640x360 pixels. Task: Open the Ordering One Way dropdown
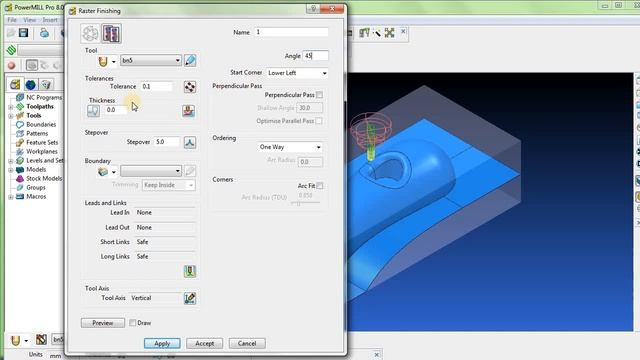290,147
